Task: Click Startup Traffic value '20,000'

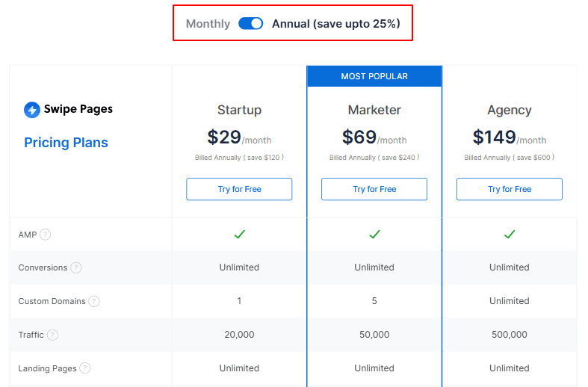Action: [239, 335]
